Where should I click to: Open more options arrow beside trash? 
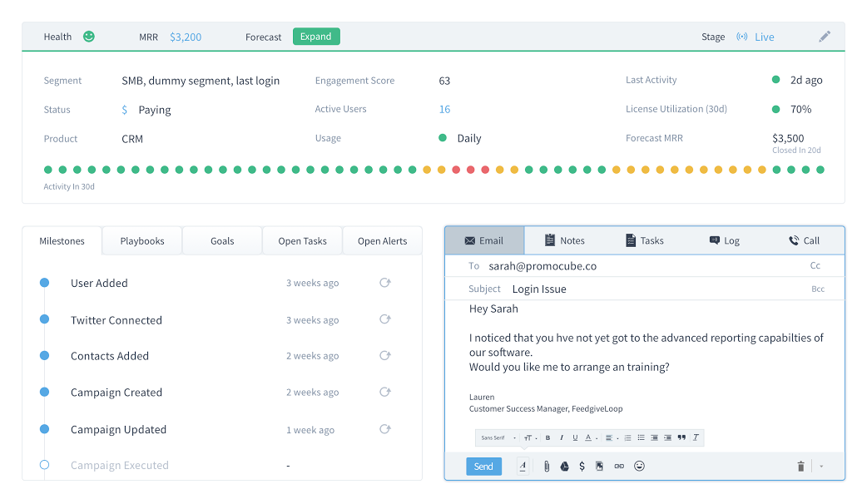(821, 467)
